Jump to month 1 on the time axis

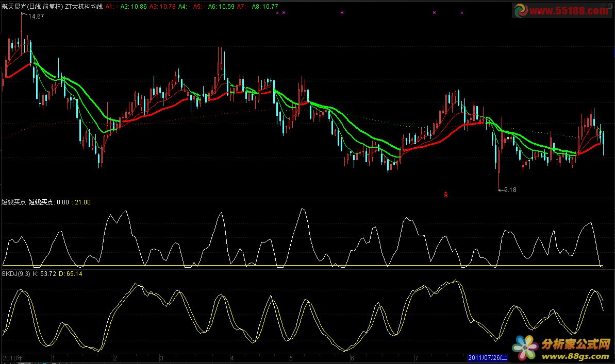(53, 358)
